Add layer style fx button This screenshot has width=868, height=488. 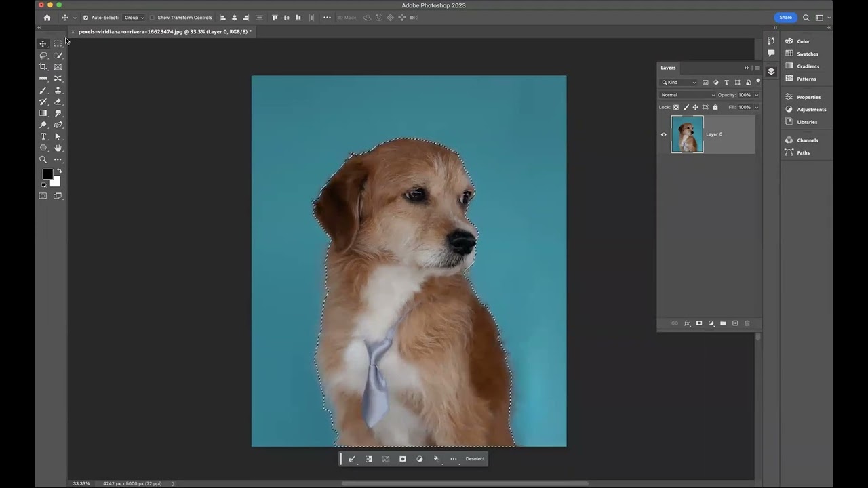[x=687, y=323]
